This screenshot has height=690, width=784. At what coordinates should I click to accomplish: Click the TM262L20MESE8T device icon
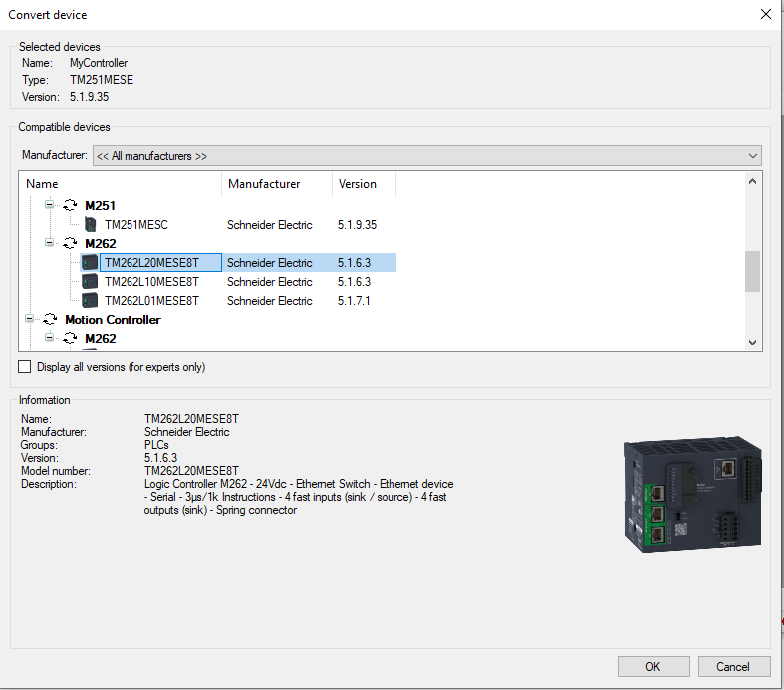90,262
